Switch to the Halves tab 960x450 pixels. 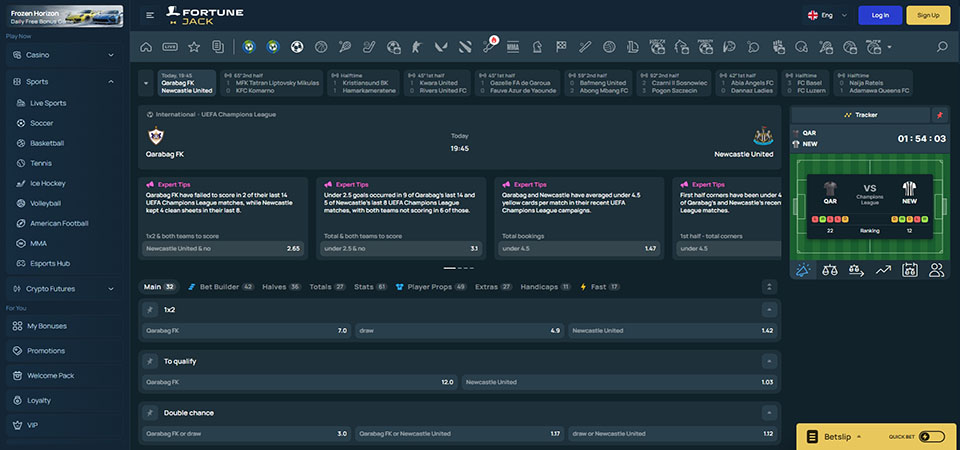tap(282, 287)
